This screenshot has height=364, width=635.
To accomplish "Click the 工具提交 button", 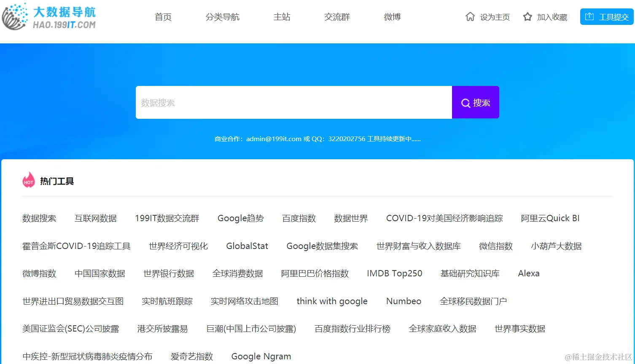I will click(607, 17).
